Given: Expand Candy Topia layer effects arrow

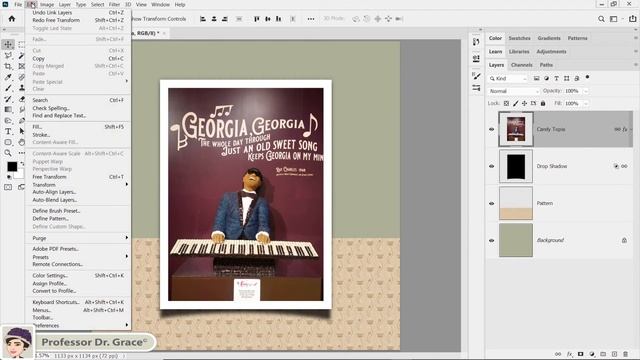Looking at the screenshot, I should pyautogui.click(x=631, y=129).
